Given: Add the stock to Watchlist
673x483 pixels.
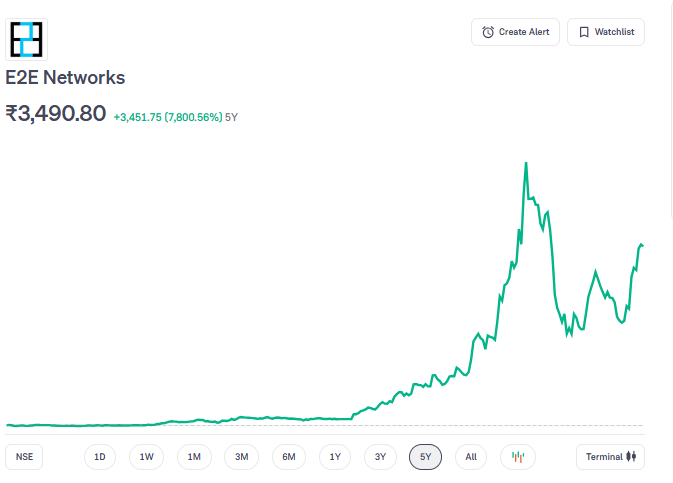Looking at the screenshot, I should click(606, 32).
